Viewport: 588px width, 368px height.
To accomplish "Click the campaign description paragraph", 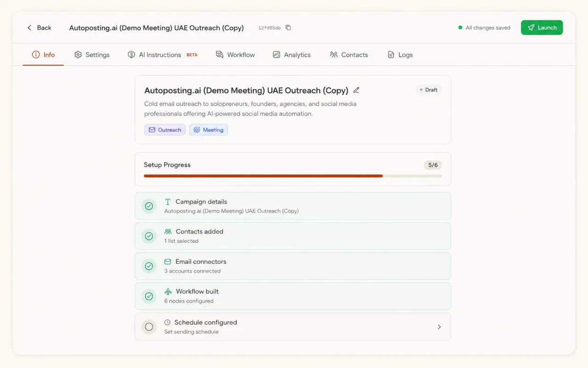I will point(250,108).
